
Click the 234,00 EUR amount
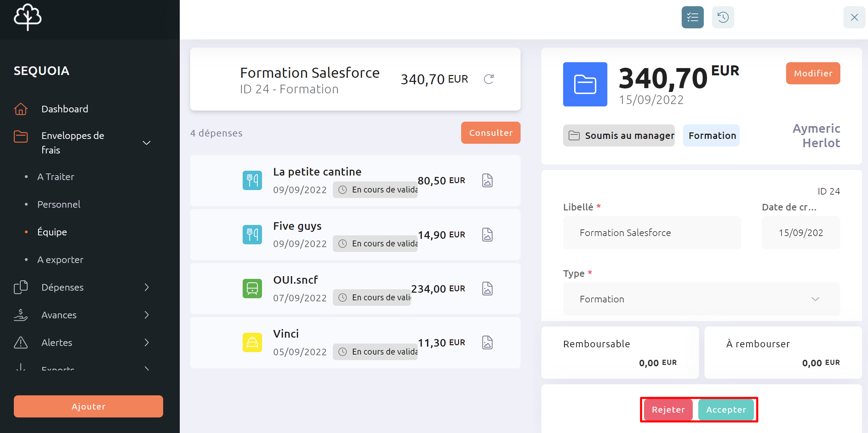438,289
